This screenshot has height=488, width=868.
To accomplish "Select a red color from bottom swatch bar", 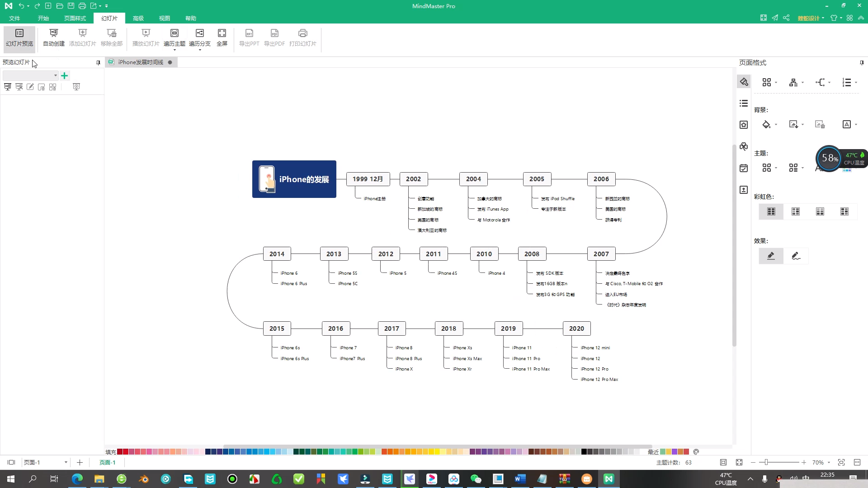I will (122, 452).
